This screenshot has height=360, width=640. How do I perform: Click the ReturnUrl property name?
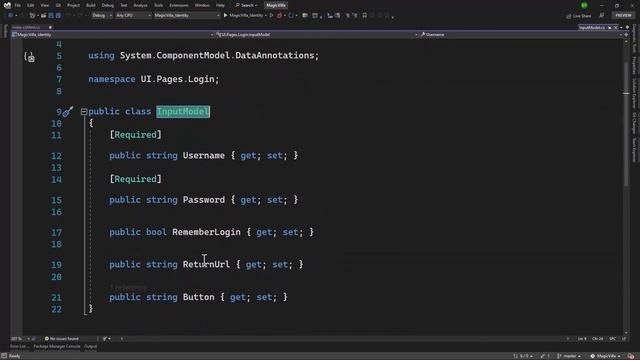point(206,264)
